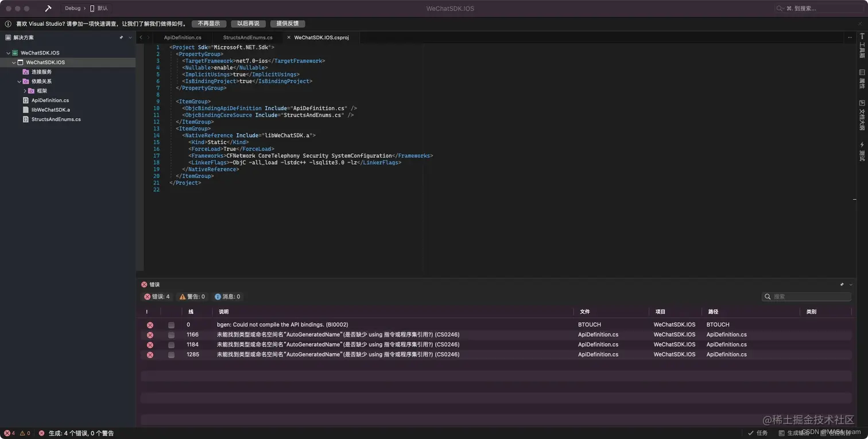Toggle the 消息: 0 filter
The width and height of the screenshot is (868, 439).
pos(227,297)
